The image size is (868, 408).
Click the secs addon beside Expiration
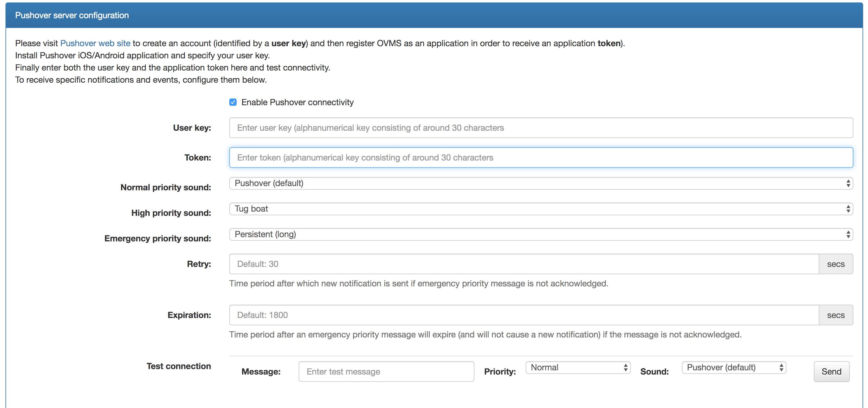835,315
